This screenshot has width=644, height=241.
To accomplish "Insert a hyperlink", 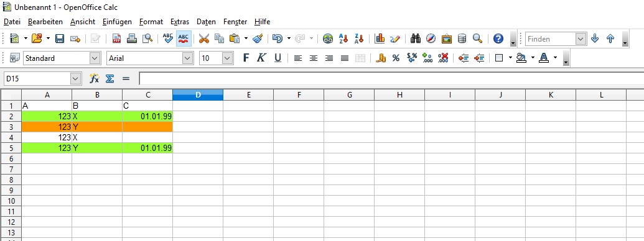I will tap(328, 39).
